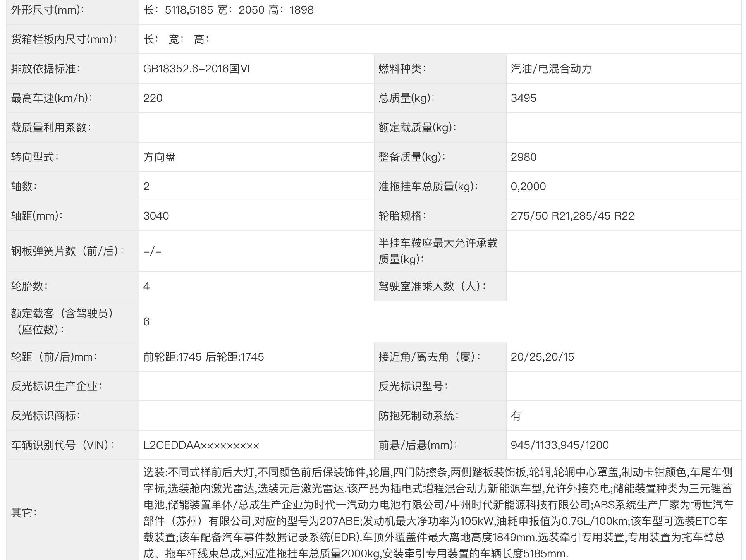Select top speed value 220
The image size is (746, 560).
pos(153,98)
